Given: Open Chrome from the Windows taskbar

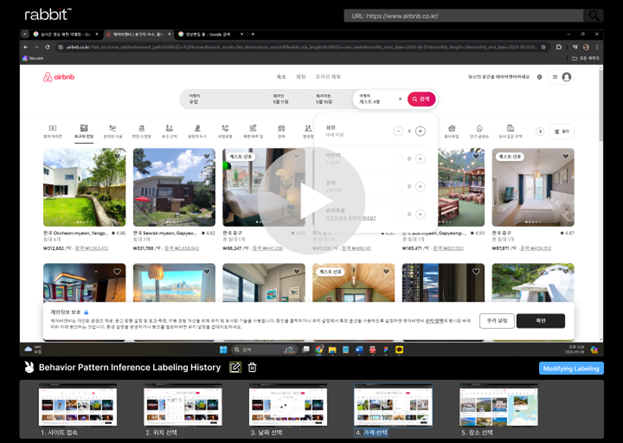Looking at the screenshot, I should pyautogui.click(x=319, y=350).
